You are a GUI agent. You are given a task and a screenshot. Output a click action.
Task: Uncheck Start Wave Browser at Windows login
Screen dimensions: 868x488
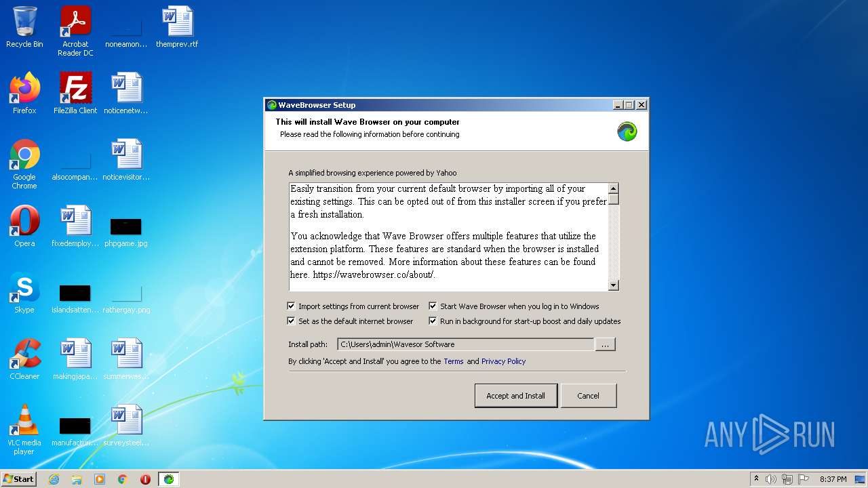tap(433, 306)
